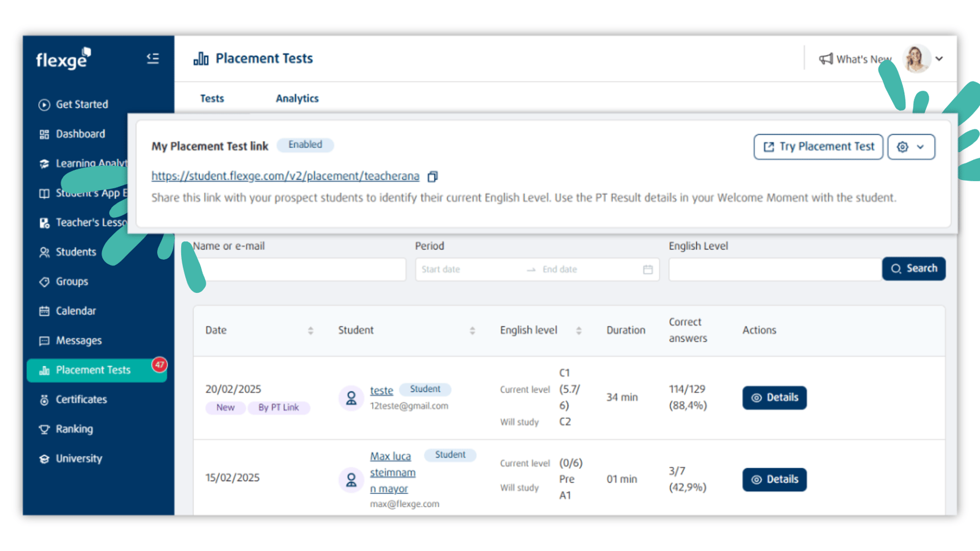Image resolution: width=980 pixels, height=551 pixels.
Task: Switch to the Tests tab
Action: [212, 99]
